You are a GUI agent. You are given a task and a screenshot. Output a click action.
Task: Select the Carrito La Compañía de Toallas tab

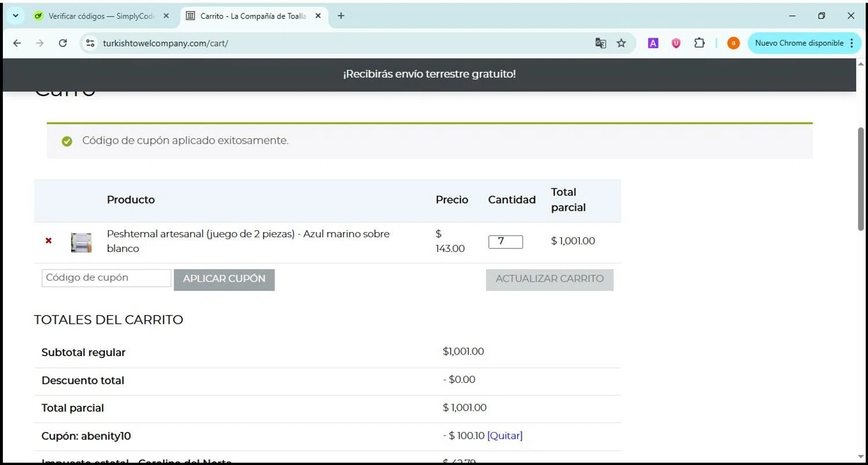point(255,16)
